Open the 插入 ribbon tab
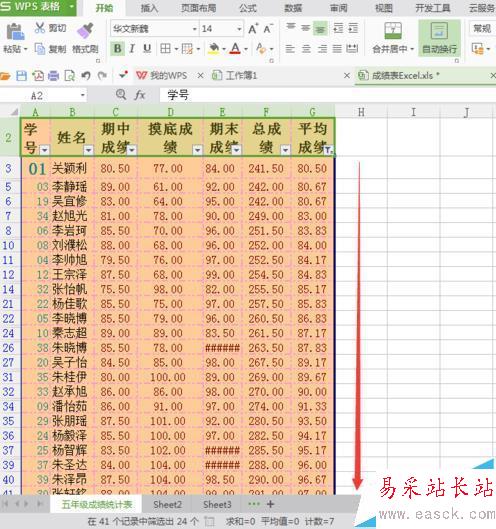 tap(149, 8)
